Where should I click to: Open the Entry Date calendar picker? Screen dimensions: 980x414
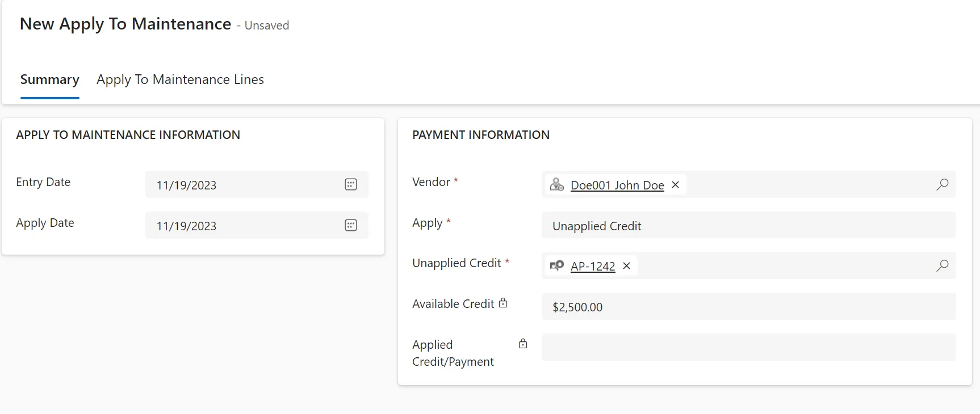[x=351, y=184]
